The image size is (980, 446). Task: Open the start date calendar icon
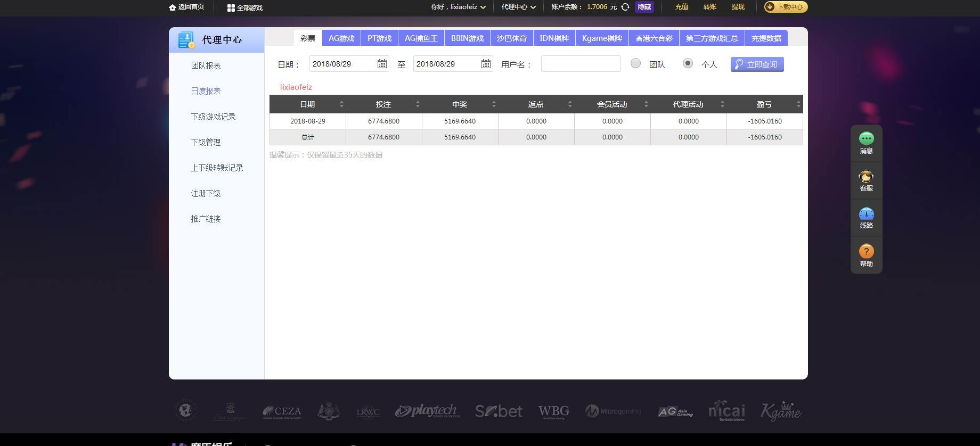(382, 64)
